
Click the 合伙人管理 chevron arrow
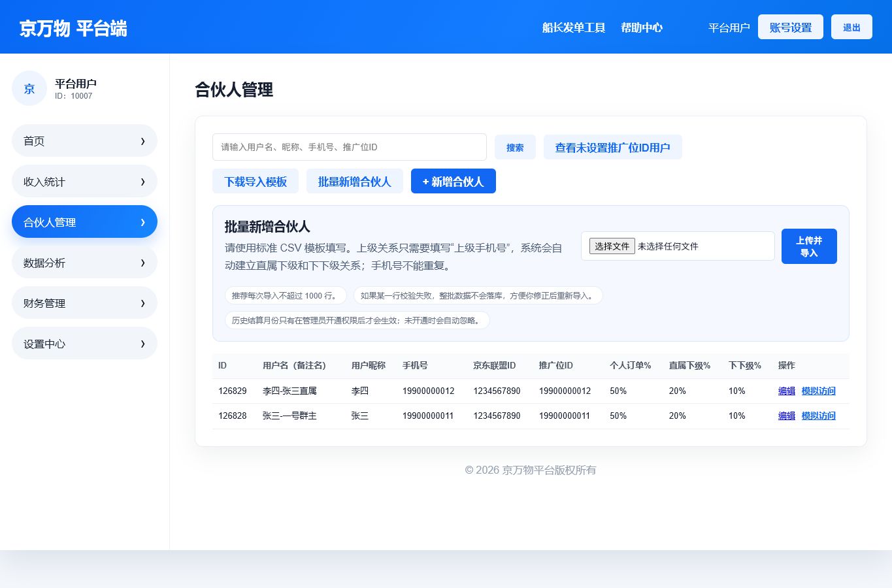point(143,222)
